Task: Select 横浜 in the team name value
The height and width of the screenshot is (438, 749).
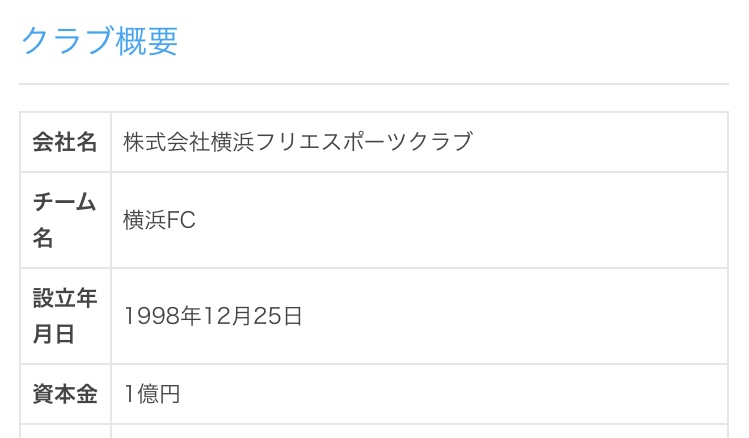Action: tap(145, 220)
